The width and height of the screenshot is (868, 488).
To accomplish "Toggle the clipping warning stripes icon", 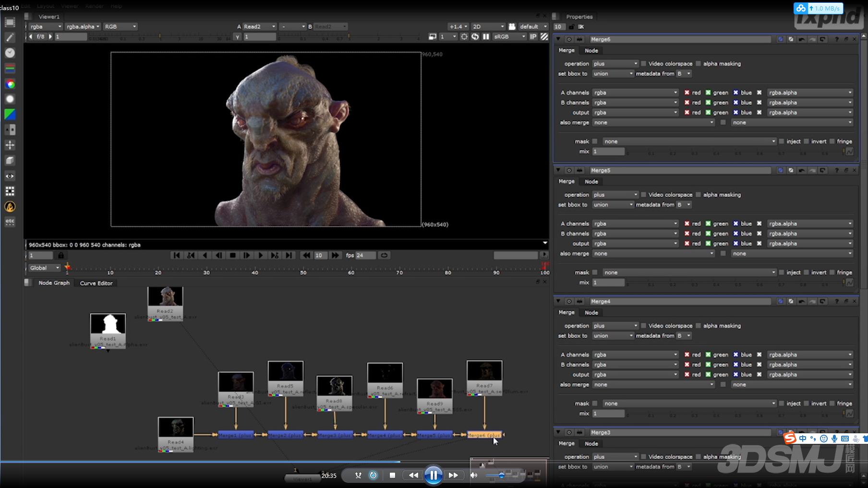I will click(544, 36).
